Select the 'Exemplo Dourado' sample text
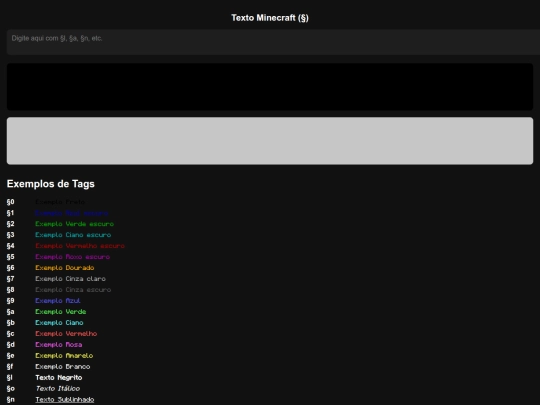This screenshot has height=405, width=540. coord(65,268)
